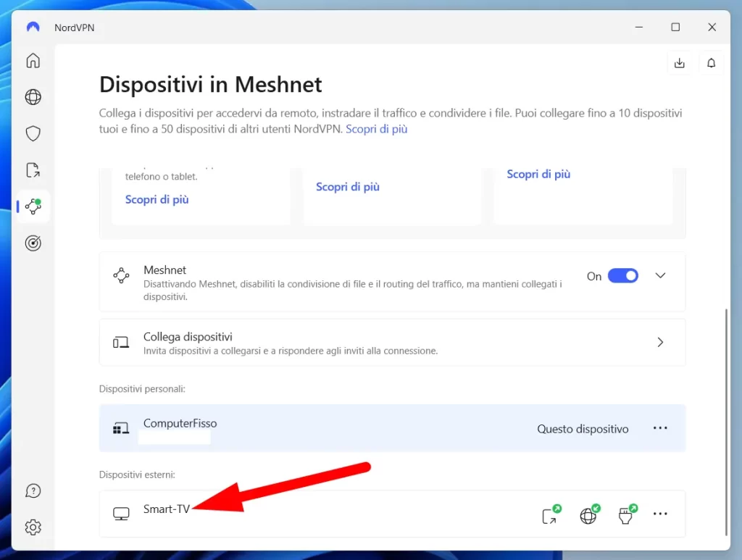Click the vertical scrollbar thumb
Viewport: 742px width, 560px height.
point(726,422)
